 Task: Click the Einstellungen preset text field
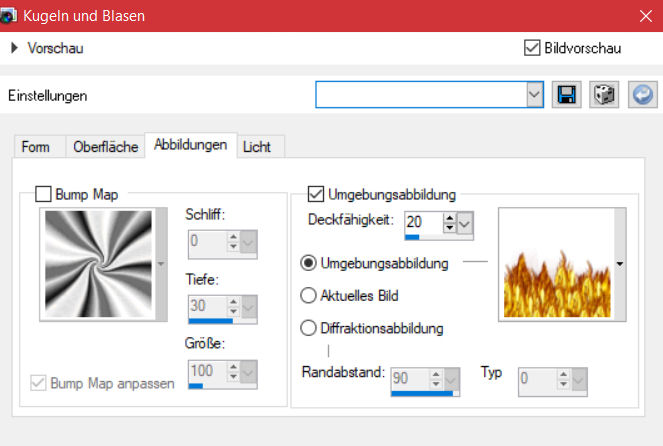coord(421,94)
